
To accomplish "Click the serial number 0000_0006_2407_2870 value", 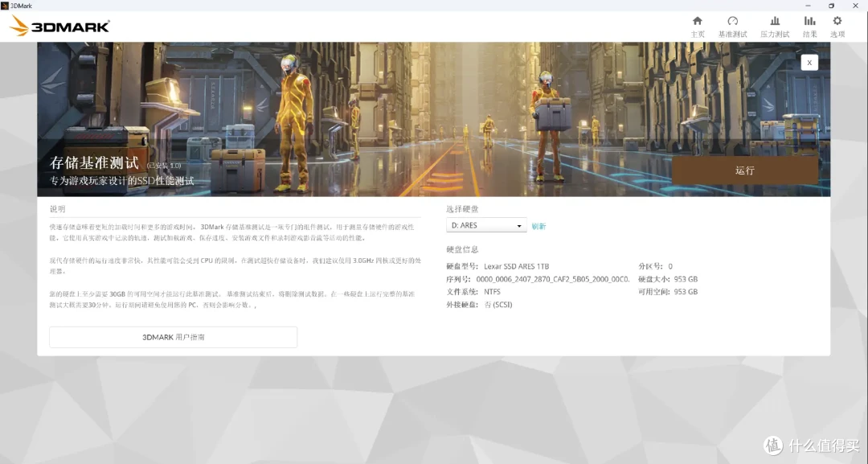I will (552, 279).
